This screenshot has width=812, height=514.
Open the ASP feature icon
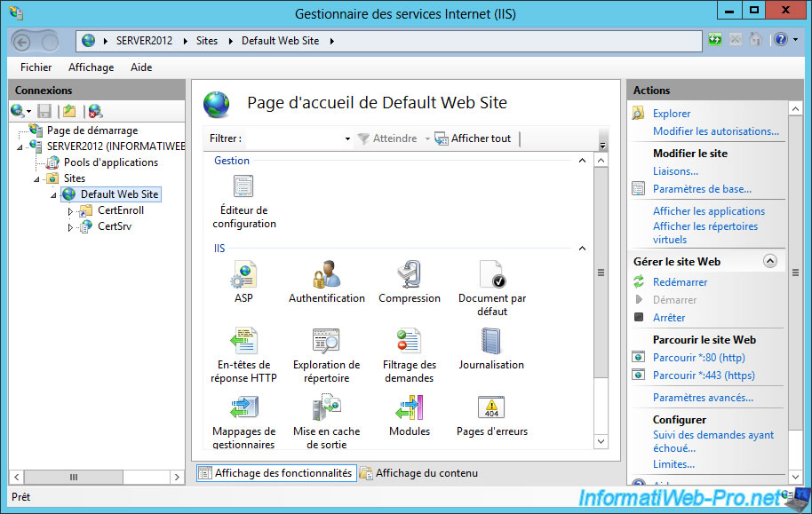click(243, 275)
